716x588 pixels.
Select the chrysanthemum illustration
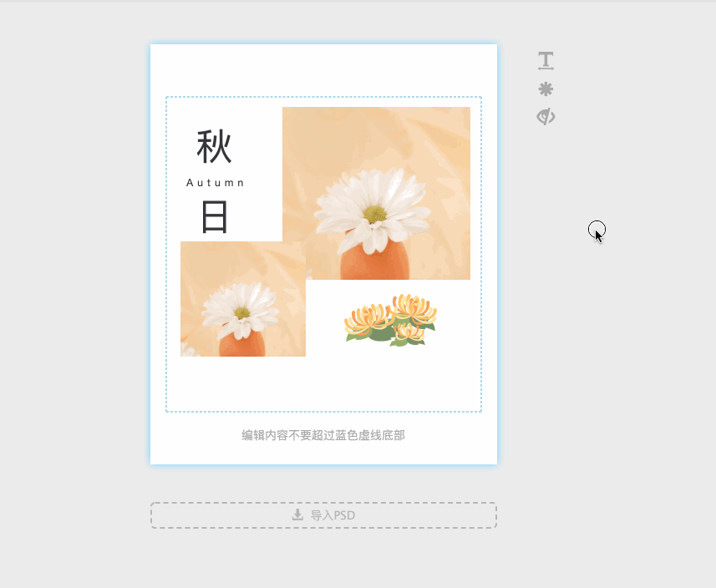pyautogui.click(x=391, y=320)
